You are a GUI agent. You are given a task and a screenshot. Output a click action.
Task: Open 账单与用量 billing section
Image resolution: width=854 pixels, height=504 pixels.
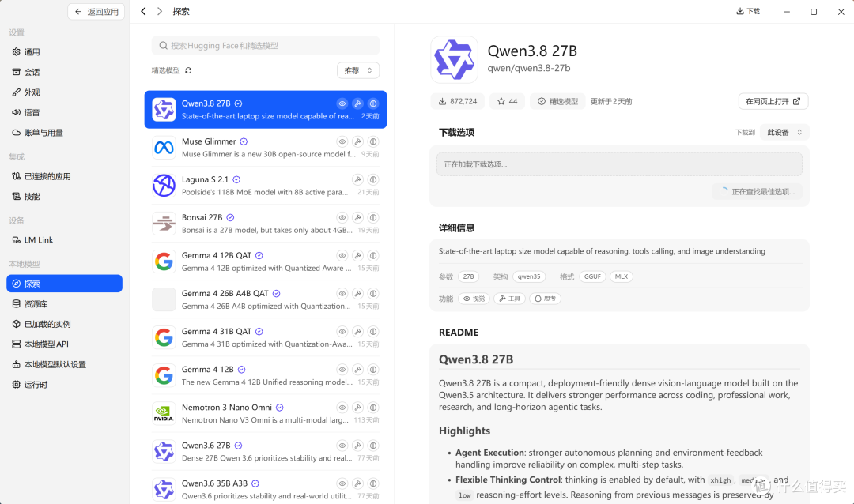click(x=64, y=132)
